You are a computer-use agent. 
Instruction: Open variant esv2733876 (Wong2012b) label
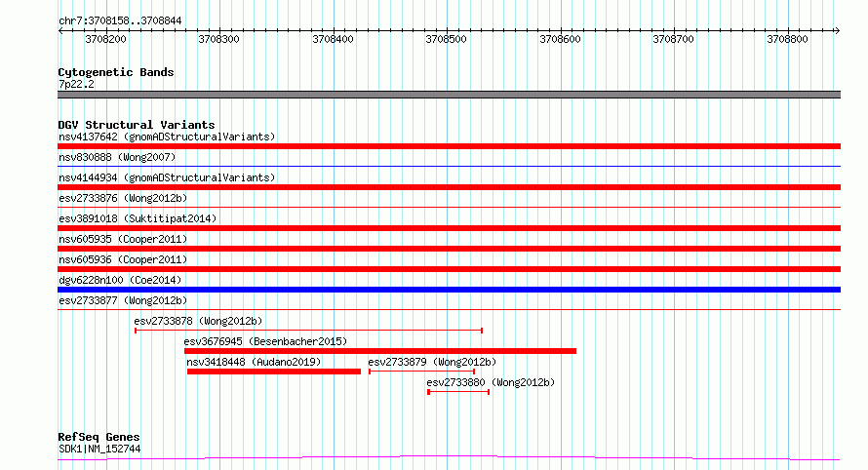point(123,198)
